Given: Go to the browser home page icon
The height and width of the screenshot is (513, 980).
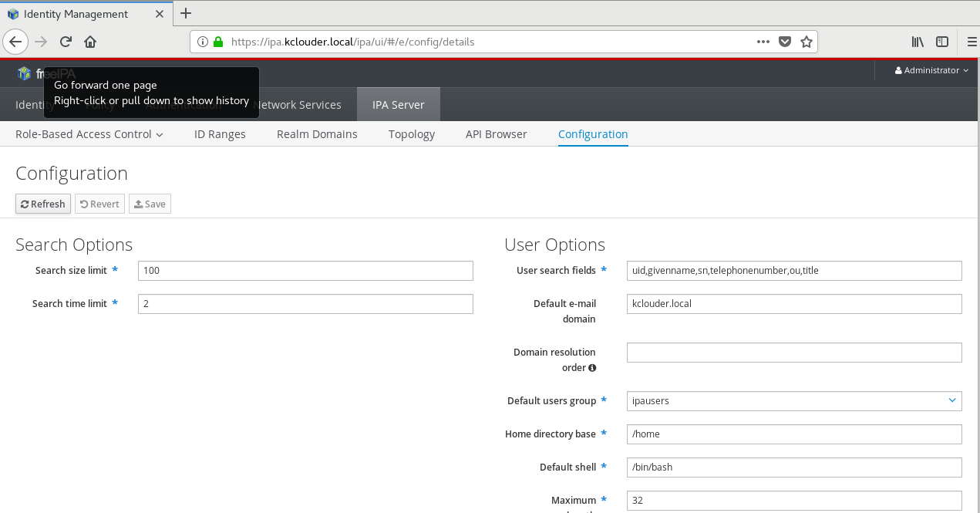Looking at the screenshot, I should pyautogui.click(x=90, y=42).
